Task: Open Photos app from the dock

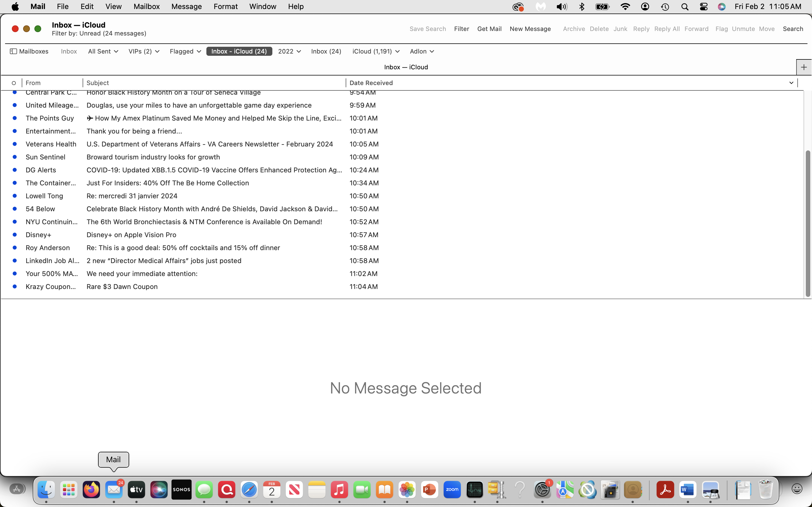Action: coord(407,490)
